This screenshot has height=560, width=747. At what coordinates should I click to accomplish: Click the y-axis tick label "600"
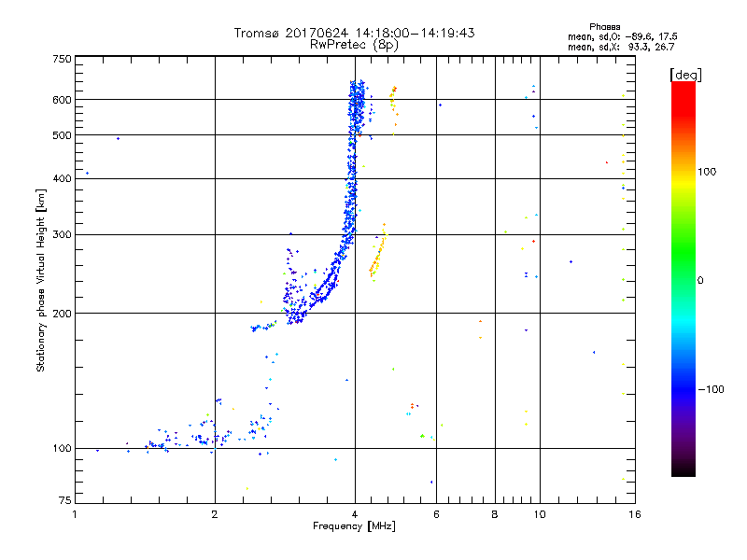(62, 100)
